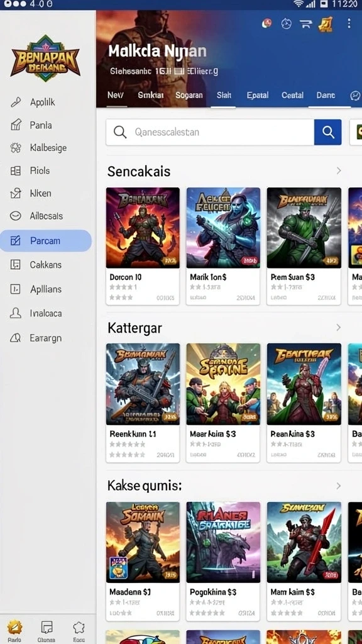Image resolution: width=362 pixels, height=644 pixels.
Task: Switch to the Dane tab
Action: [x=326, y=96]
